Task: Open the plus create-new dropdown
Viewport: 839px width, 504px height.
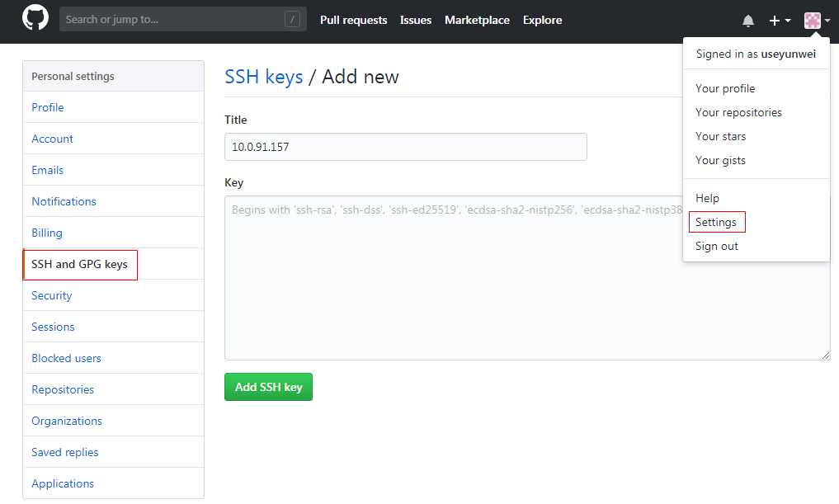Action: click(x=780, y=21)
